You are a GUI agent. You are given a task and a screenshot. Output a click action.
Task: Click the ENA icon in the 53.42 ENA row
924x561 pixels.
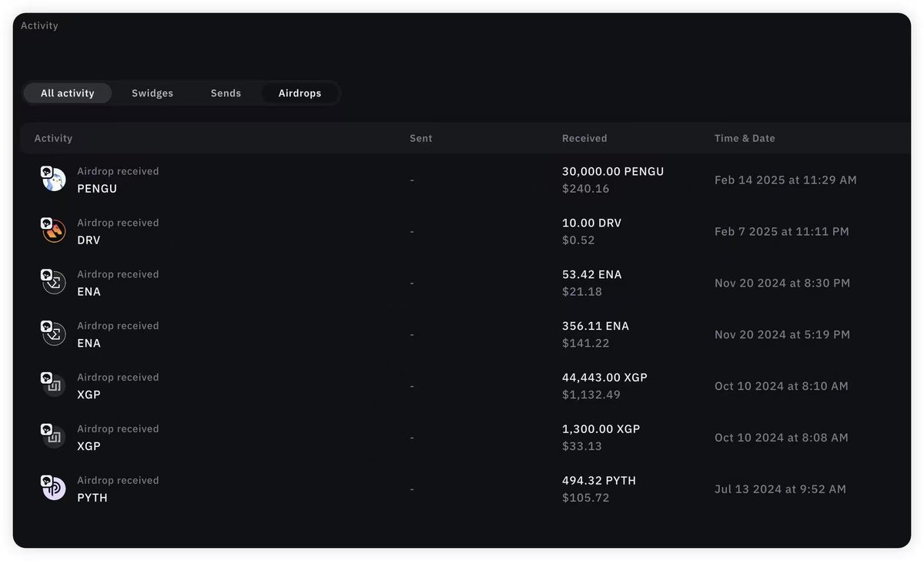click(x=53, y=282)
